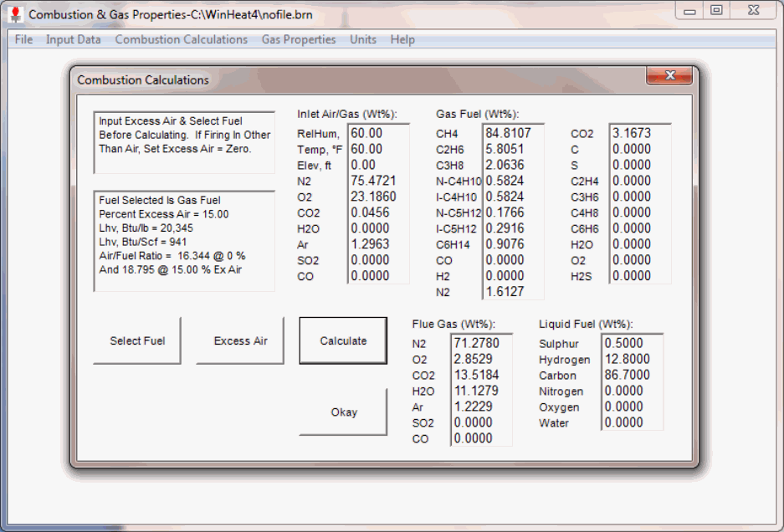Open the Help menu
784x532 pixels.
click(x=402, y=39)
